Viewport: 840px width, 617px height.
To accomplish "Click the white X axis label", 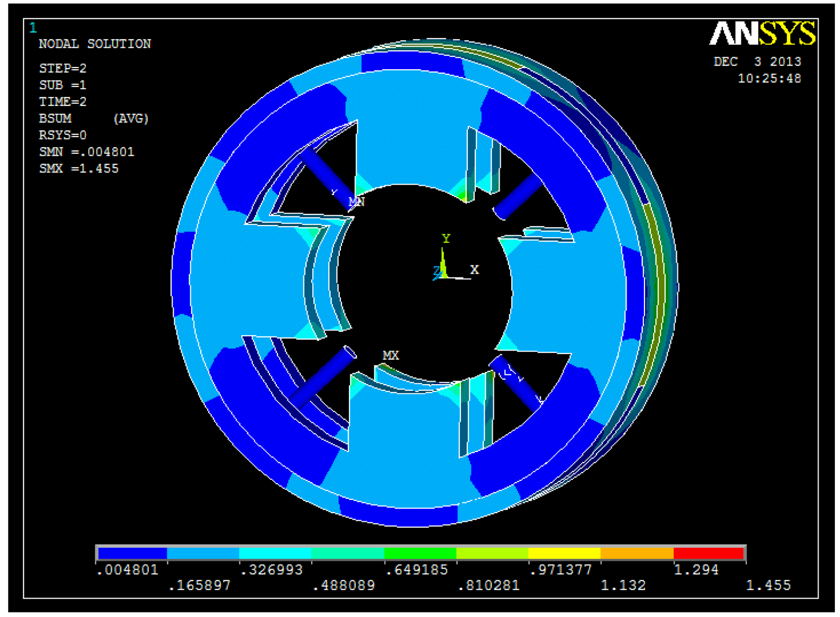I will [x=474, y=269].
